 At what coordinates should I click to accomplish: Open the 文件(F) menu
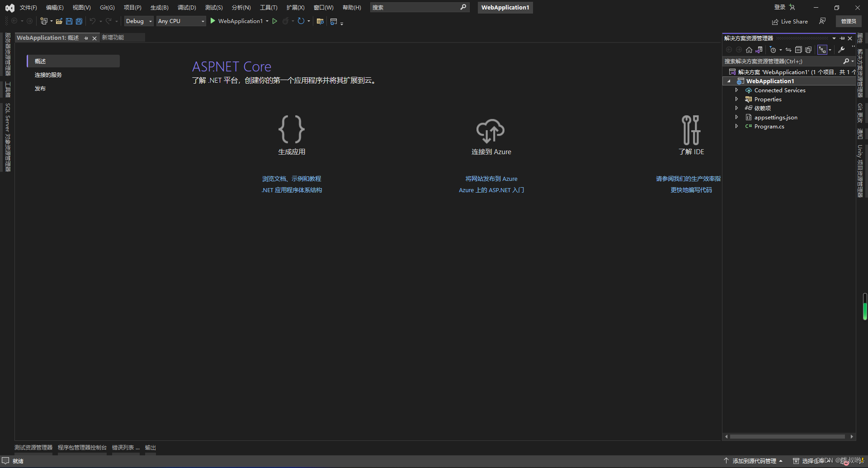click(x=28, y=7)
